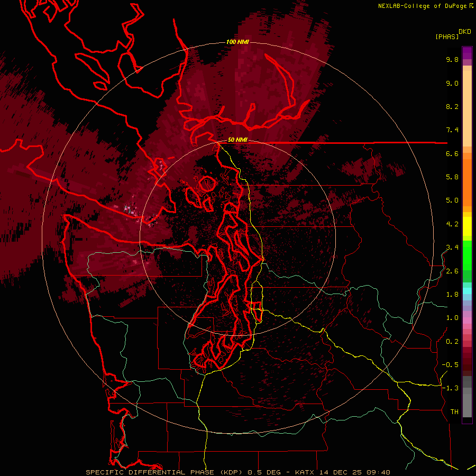The height and width of the screenshot is (476, 476).
Task: Click the 6.6 value on the color scale
Action: (x=452, y=153)
